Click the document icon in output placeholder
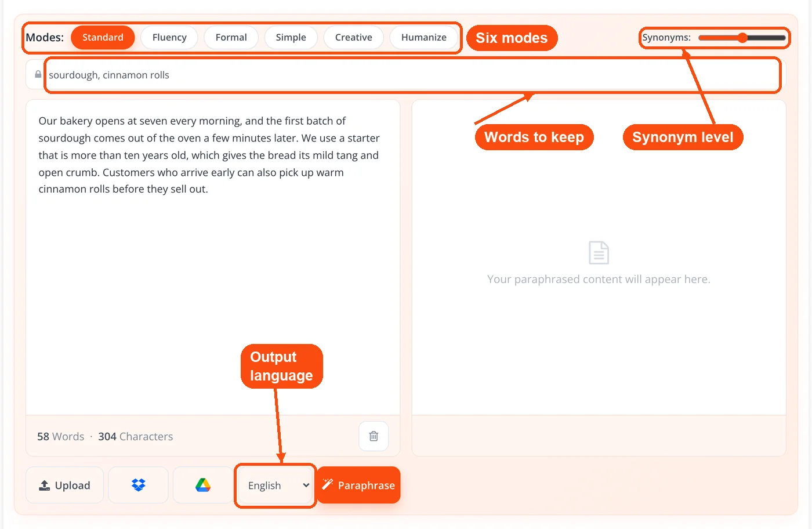This screenshot has height=529, width=812. (599, 252)
